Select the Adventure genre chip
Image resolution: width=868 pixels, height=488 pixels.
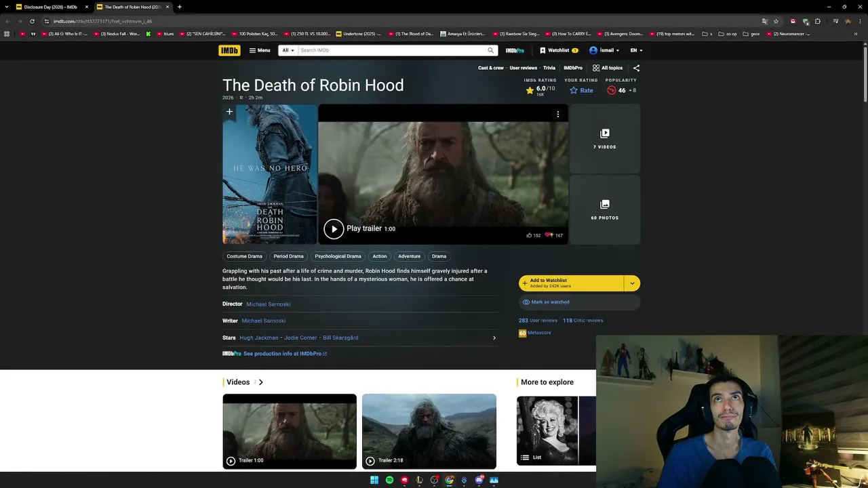click(x=410, y=256)
